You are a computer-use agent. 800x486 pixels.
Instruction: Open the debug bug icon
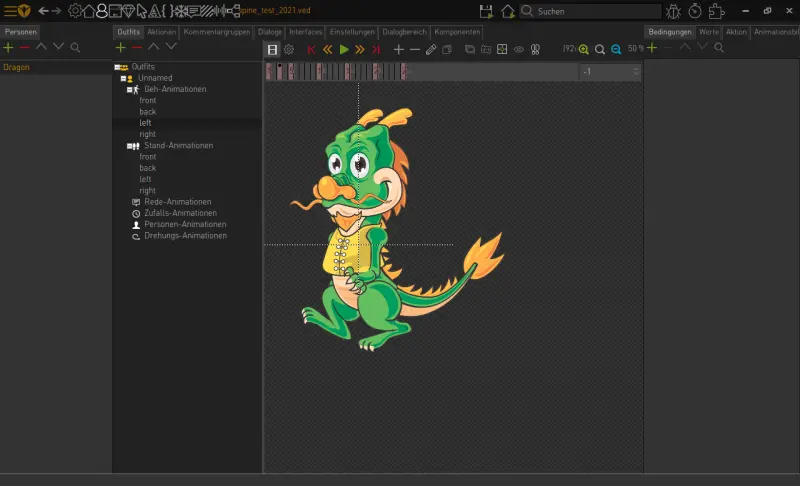(x=672, y=11)
